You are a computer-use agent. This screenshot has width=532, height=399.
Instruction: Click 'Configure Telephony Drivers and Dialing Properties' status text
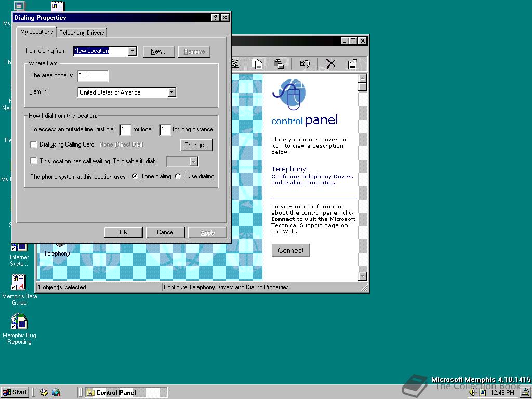[x=226, y=287]
